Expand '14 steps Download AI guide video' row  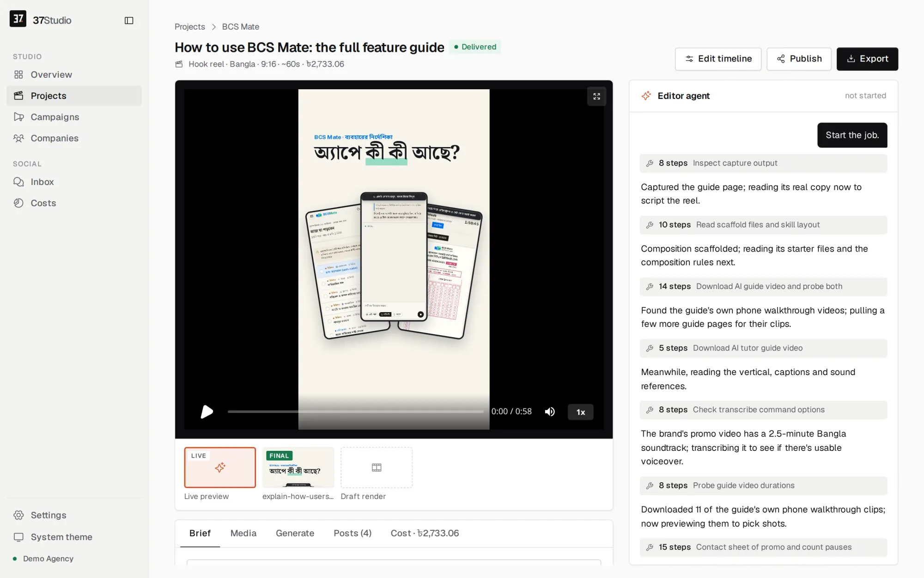point(763,286)
